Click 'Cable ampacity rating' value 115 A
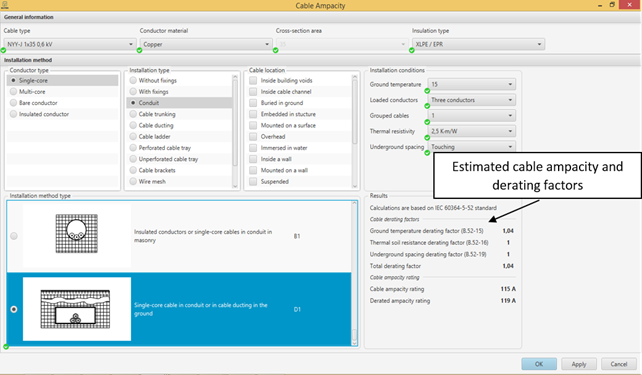Viewport: 642px width, 375px height. point(508,289)
